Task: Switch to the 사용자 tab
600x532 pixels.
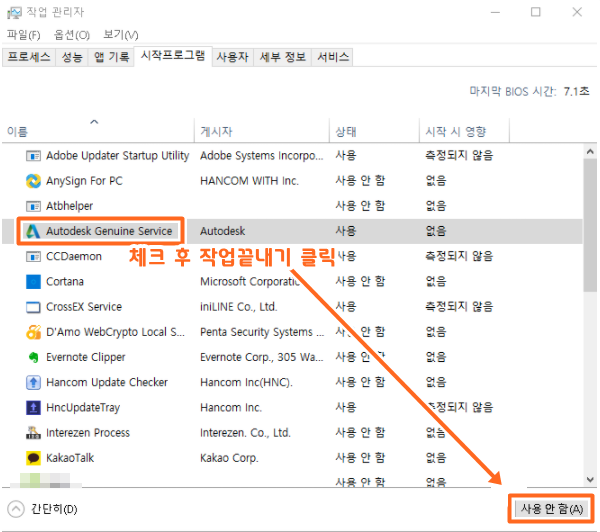Action: 232,57
